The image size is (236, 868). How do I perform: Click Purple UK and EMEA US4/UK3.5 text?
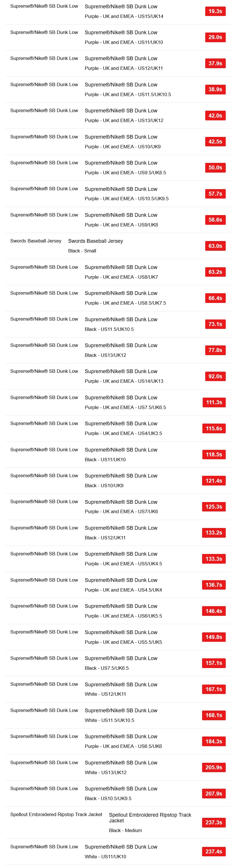(x=123, y=433)
